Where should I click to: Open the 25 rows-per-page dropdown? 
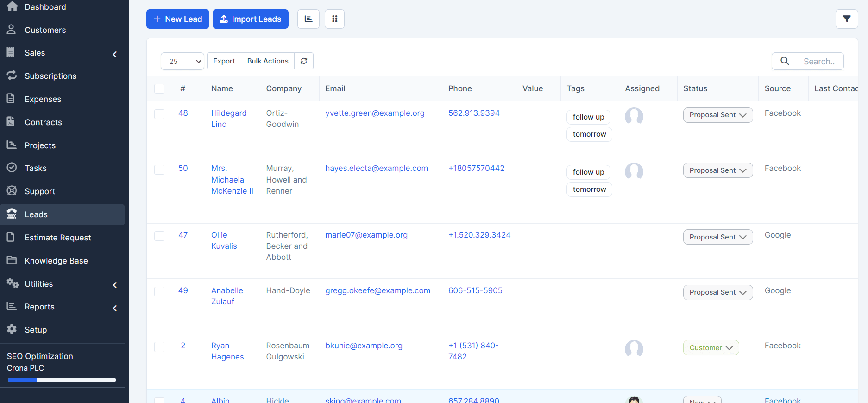pos(182,61)
